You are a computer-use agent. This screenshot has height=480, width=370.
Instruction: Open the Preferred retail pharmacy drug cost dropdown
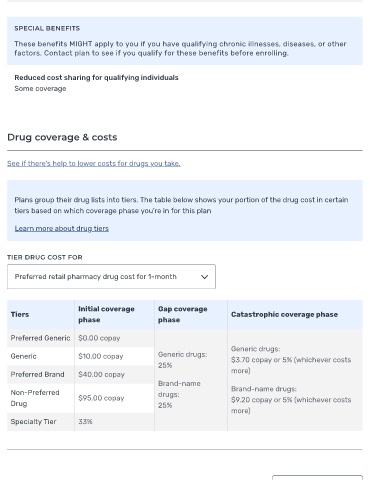click(x=111, y=277)
